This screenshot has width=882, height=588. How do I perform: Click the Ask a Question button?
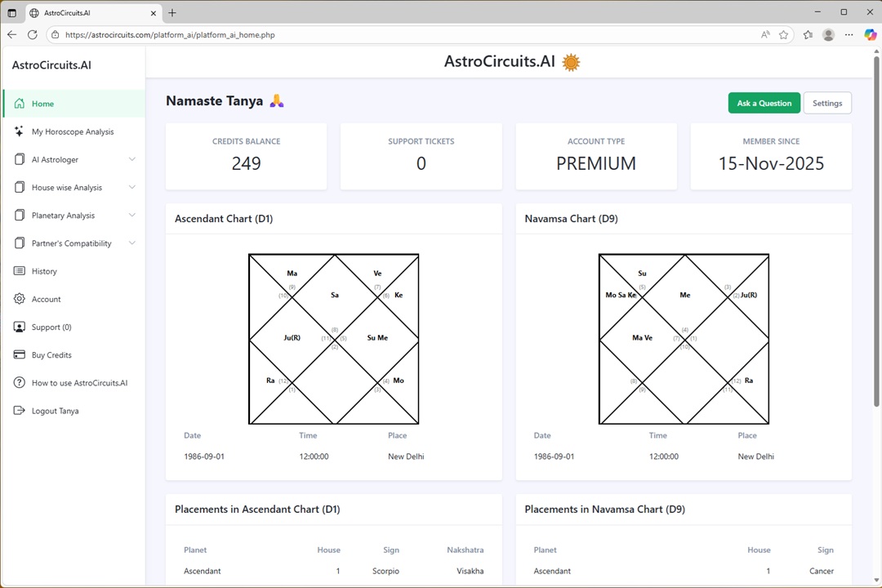pyautogui.click(x=764, y=103)
